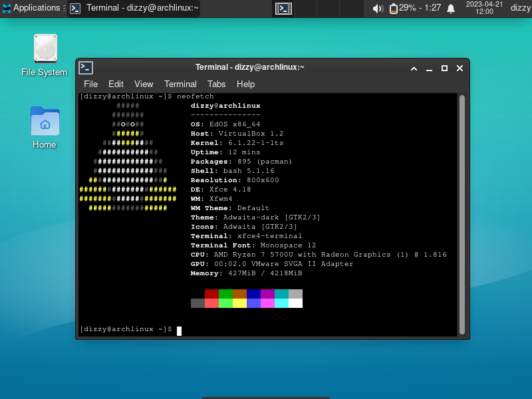Open the Home folder desktop icon
Viewport: 532px width, 399px height.
coord(45,128)
